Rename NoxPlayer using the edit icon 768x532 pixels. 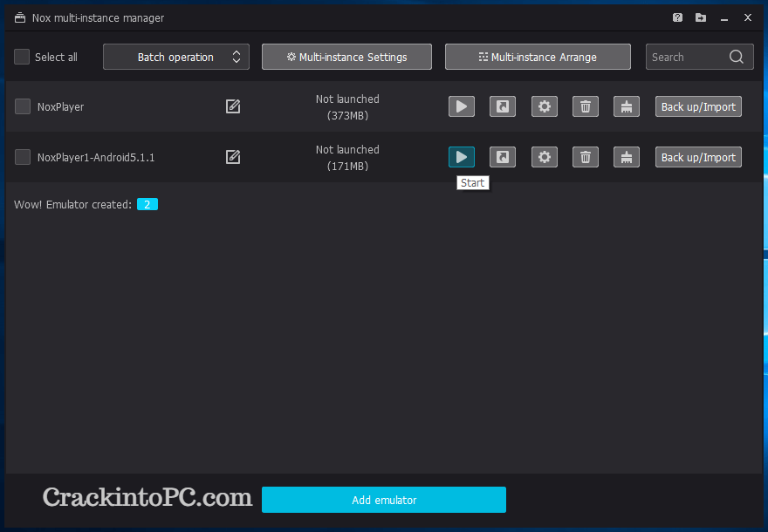(x=233, y=106)
